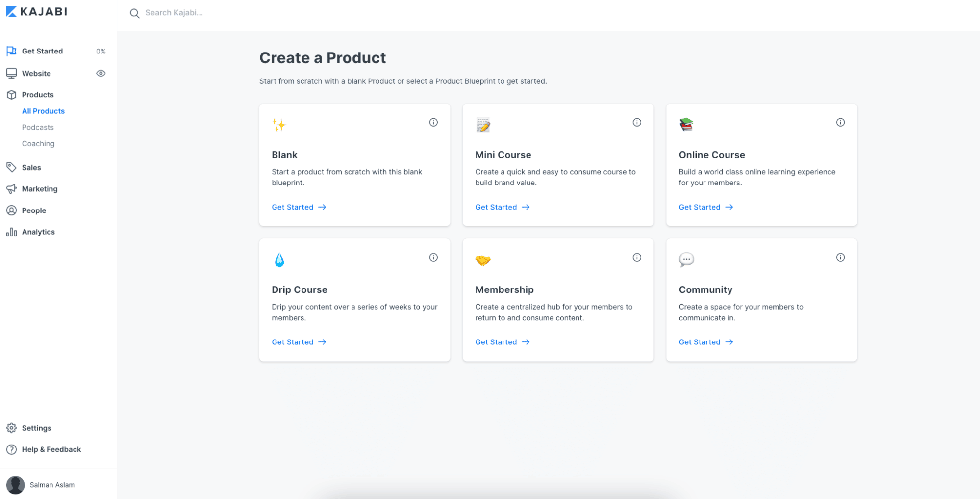Click the Membership card info icon

pos(637,257)
